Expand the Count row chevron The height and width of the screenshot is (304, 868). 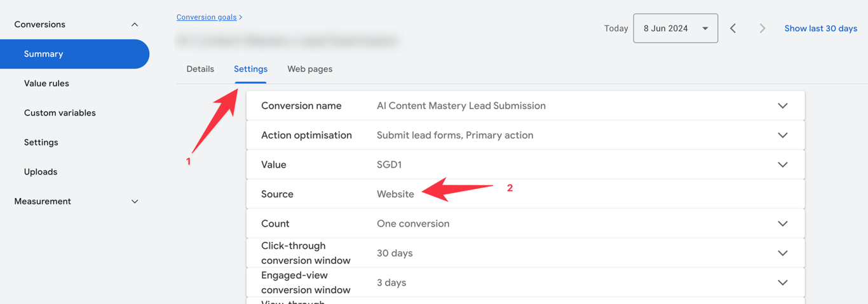click(x=783, y=224)
